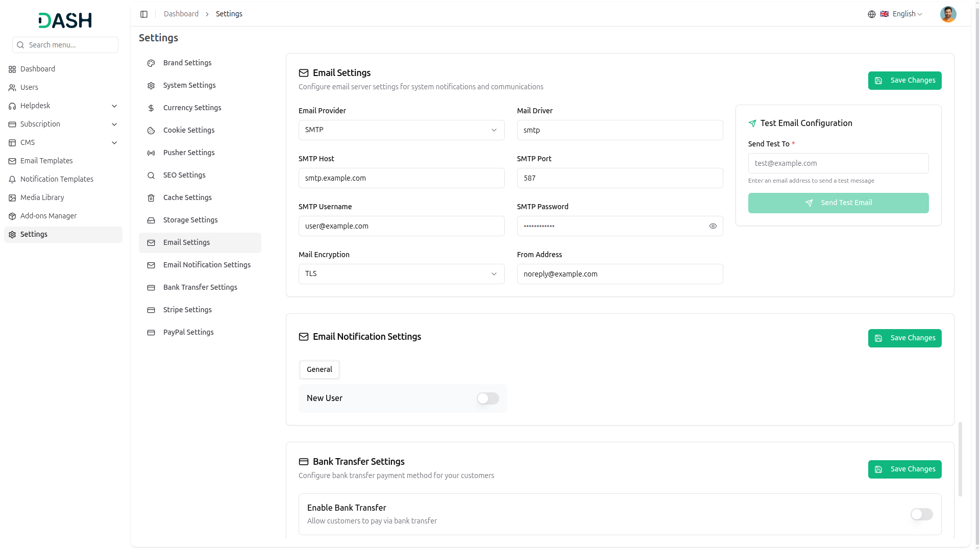Open PayPal Settings in settings menu
The width and height of the screenshot is (980, 551).
[200, 333]
